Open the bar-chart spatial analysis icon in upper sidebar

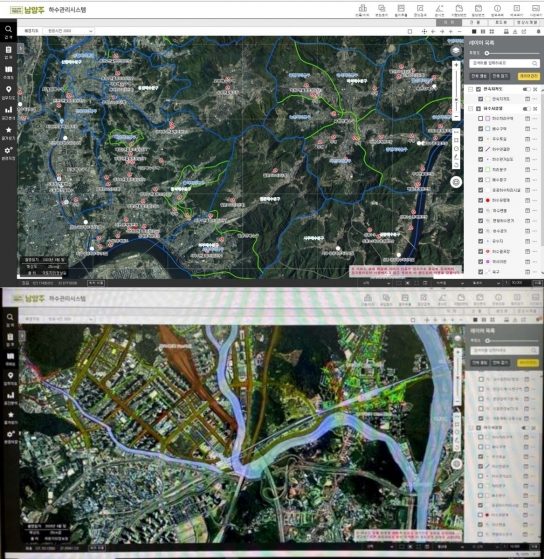pos(9,112)
